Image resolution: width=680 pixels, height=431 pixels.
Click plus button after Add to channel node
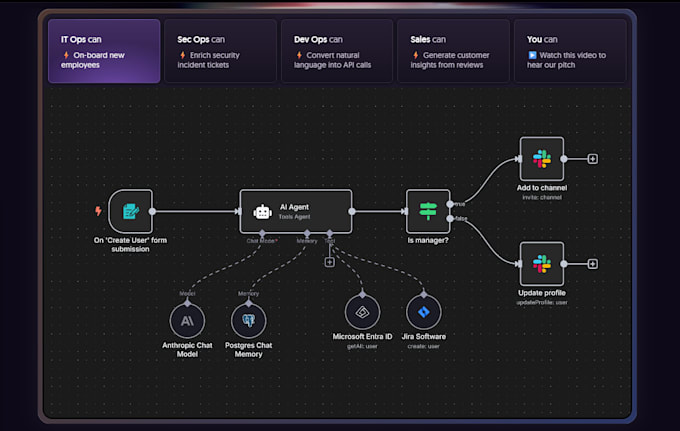pyautogui.click(x=592, y=159)
